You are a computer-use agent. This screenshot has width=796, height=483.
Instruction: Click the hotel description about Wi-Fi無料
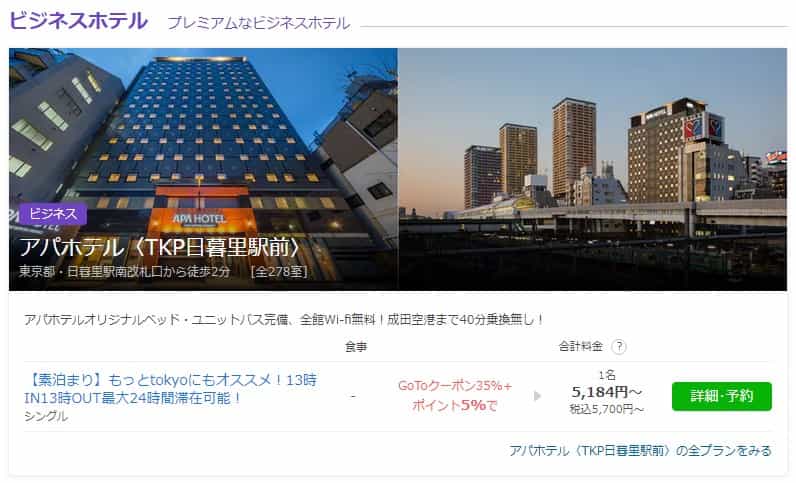click(x=284, y=319)
